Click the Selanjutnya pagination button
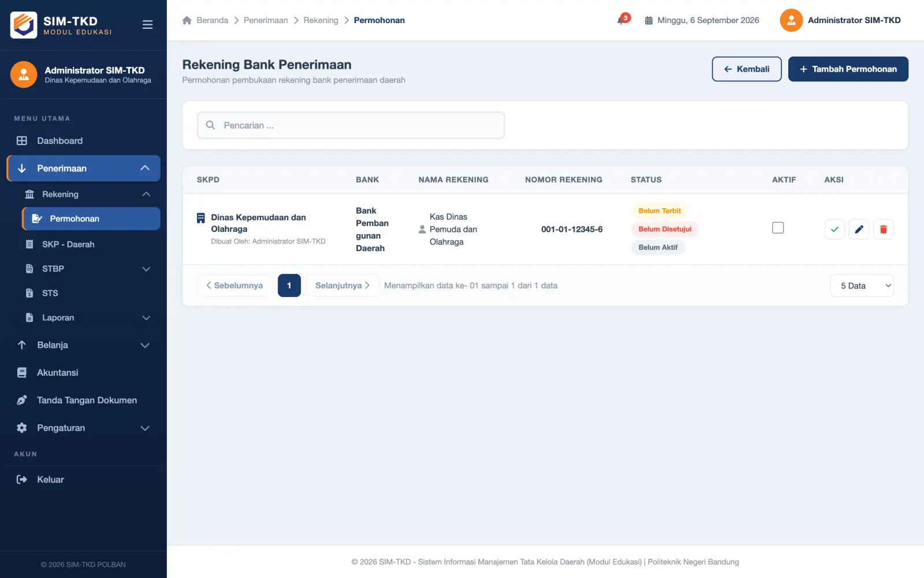This screenshot has height=578, width=924. (342, 286)
